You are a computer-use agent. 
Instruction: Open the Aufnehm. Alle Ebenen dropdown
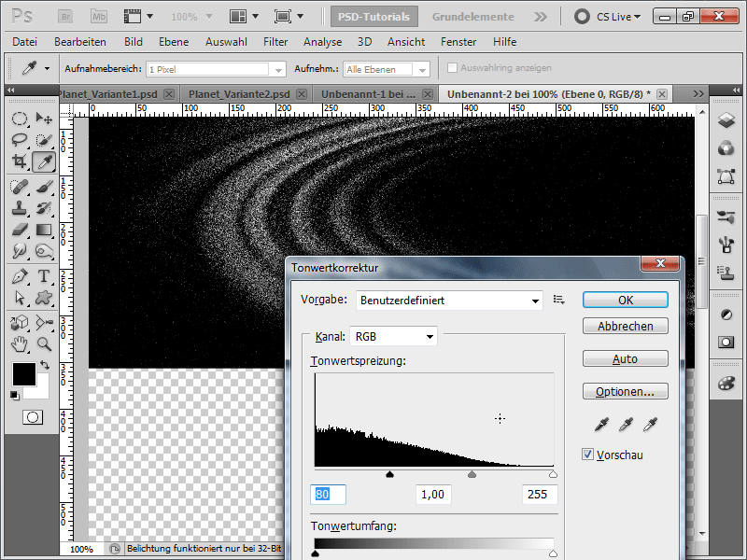(387, 69)
